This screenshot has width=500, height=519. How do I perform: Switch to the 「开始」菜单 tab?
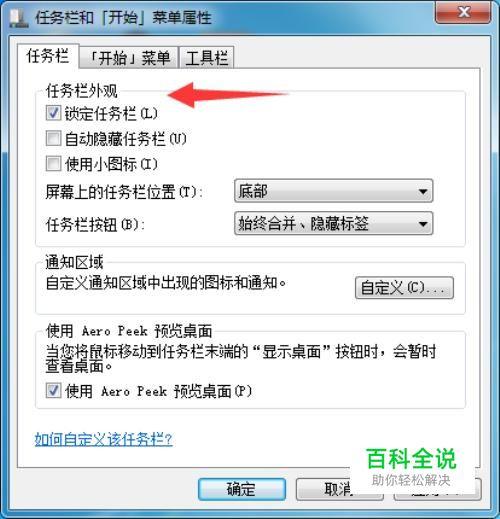(x=129, y=58)
